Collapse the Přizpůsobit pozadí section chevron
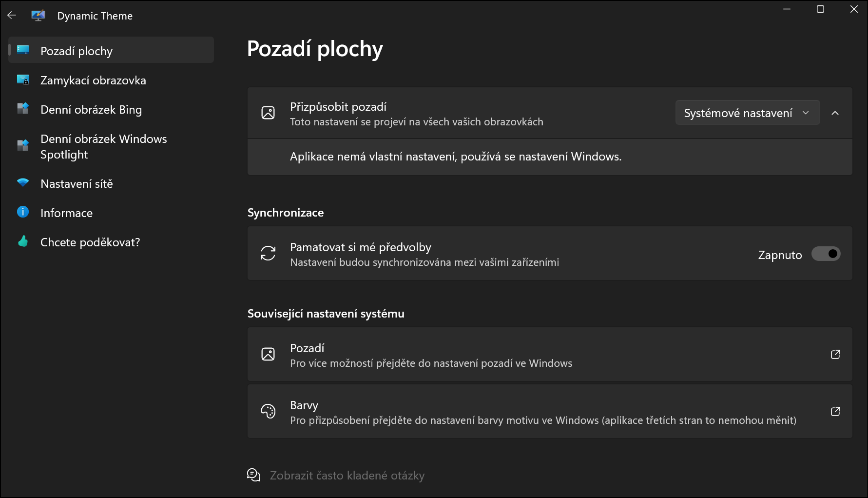Viewport: 868px width, 498px height. click(835, 113)
